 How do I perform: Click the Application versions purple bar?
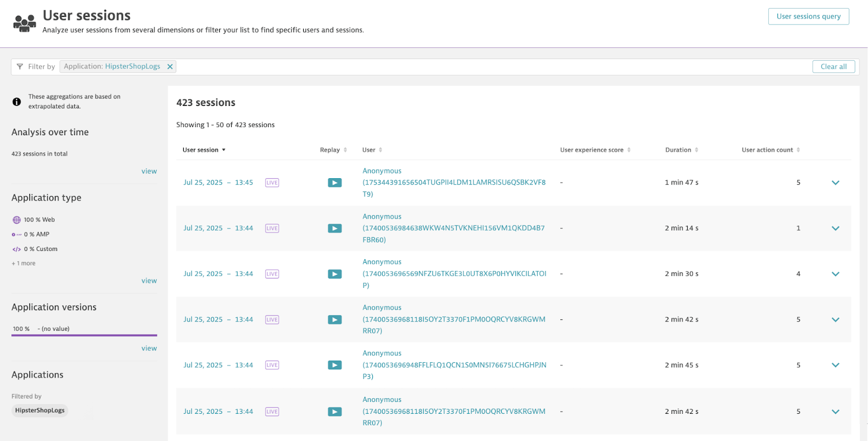(84, 335)
